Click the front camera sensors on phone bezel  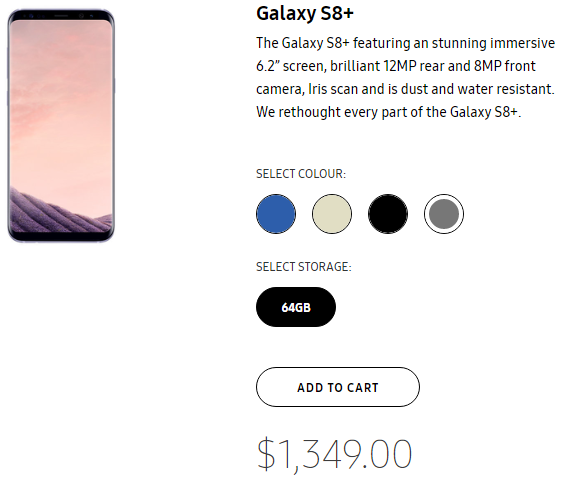click(x=61, y=16)
